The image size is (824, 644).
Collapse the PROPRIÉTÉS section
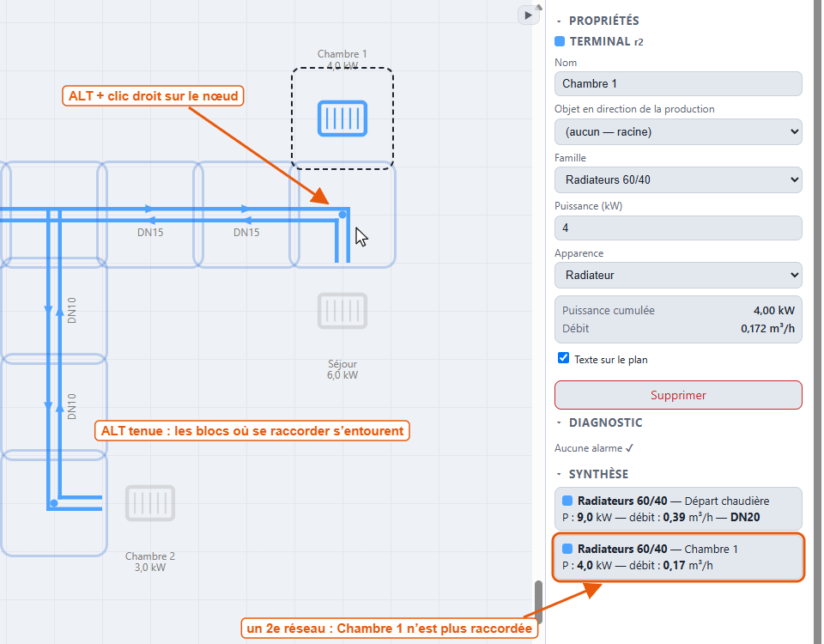pos(559,21)
